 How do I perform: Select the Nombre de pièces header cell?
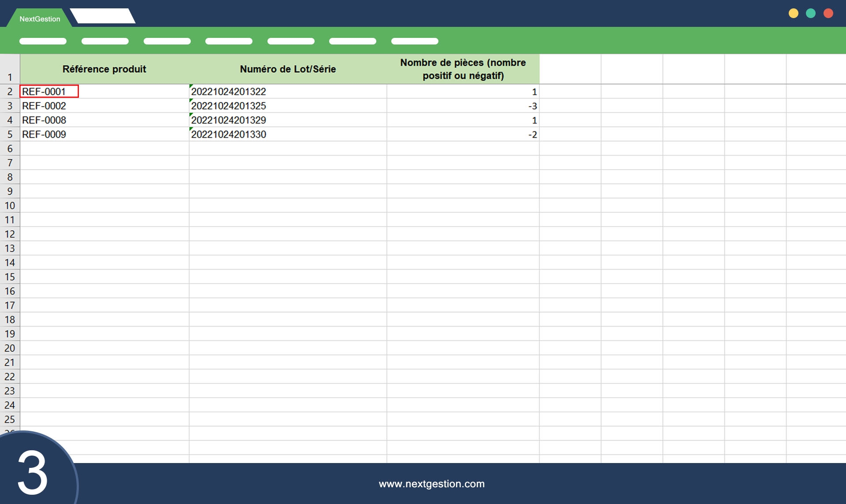point(463,69)
